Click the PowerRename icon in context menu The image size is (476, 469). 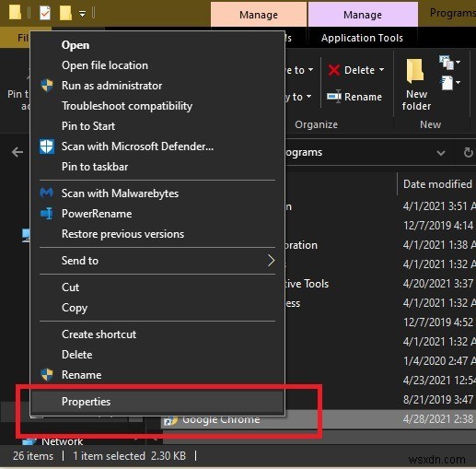(47, 214)
